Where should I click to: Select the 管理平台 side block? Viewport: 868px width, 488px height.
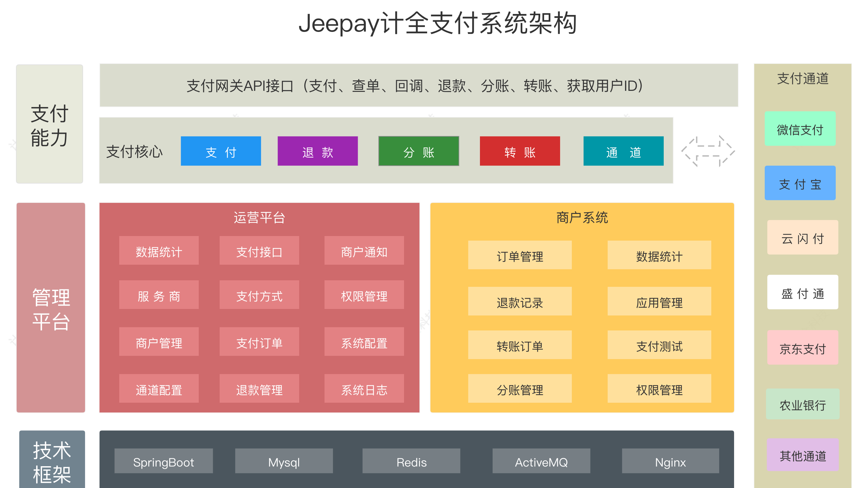(x=51, y=308)
